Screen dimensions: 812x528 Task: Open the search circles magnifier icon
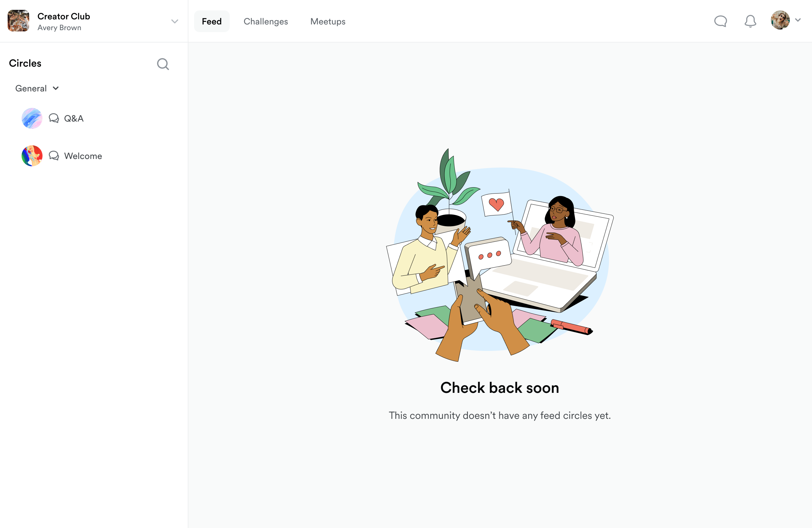(x=163, y=64)
